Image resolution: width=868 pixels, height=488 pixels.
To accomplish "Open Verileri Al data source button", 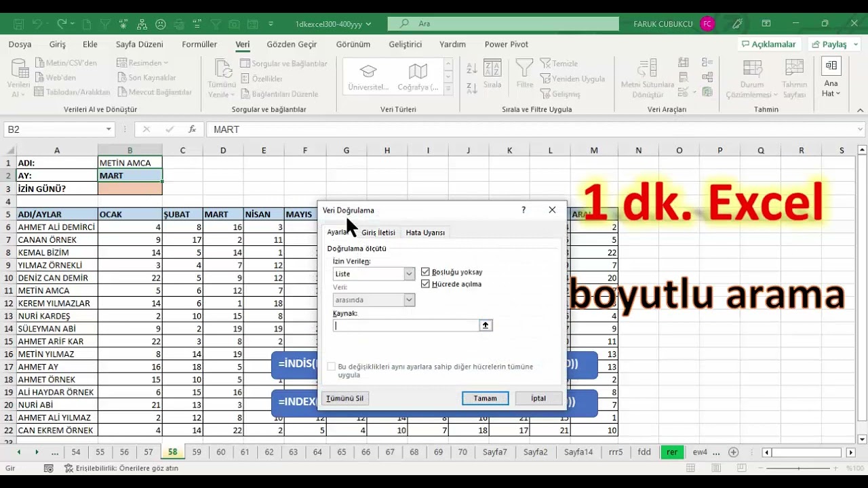I will [x=18, y=78].
